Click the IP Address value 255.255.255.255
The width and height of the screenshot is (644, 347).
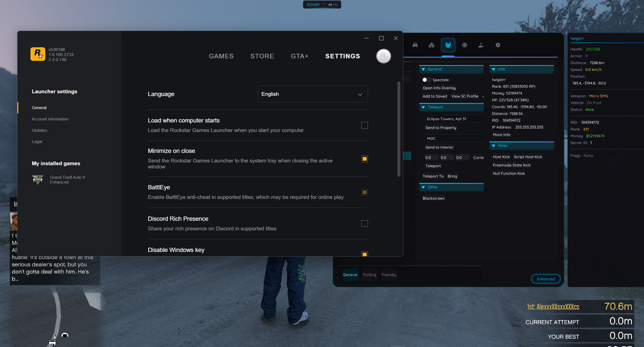click(x=529, y=128)
